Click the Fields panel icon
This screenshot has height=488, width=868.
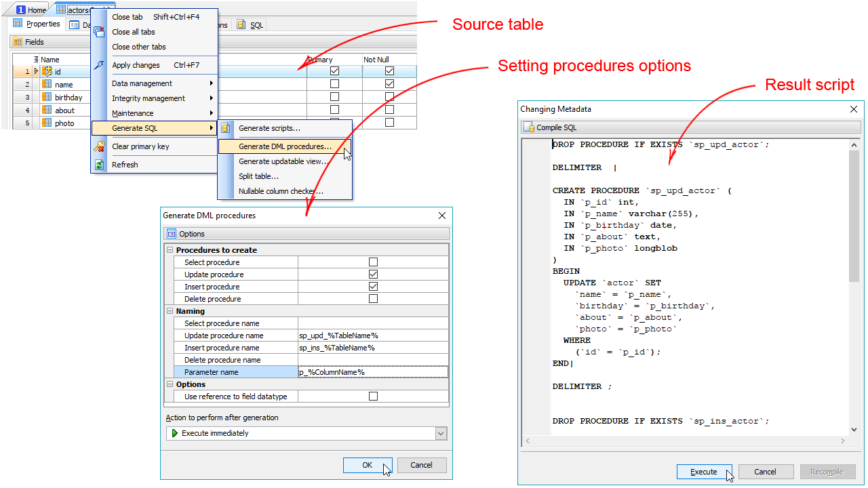click(18, 42)
